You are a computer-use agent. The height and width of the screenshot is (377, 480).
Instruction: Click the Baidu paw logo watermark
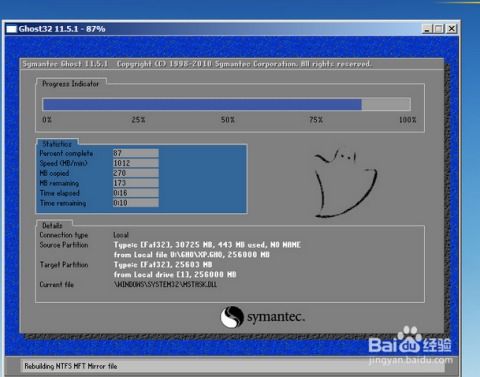pyautogui.click(x=410, y=340)
